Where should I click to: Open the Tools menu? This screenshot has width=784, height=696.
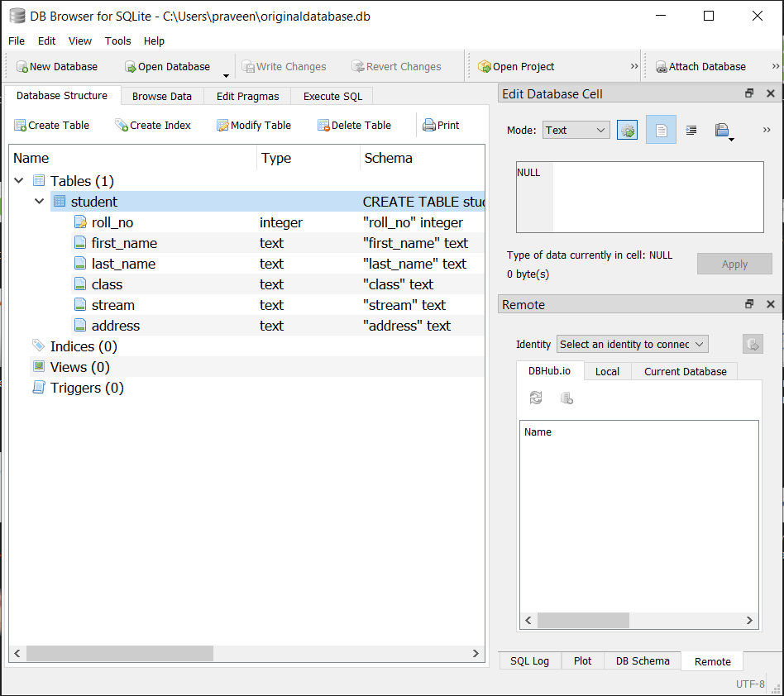coord(117,41)
